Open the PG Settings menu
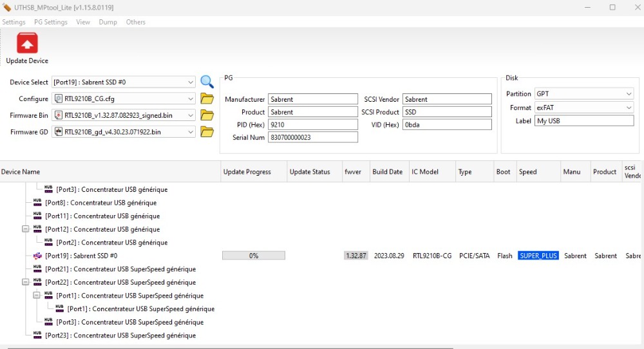The image size is (644, 349). pos(51,22)
